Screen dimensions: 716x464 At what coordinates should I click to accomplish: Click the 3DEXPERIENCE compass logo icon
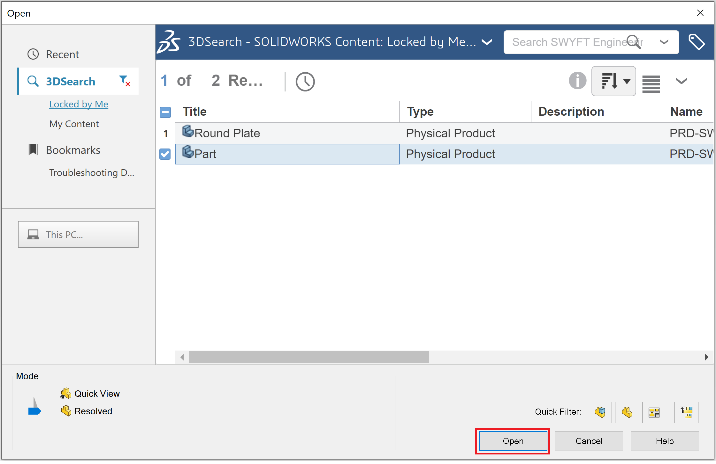168,42
